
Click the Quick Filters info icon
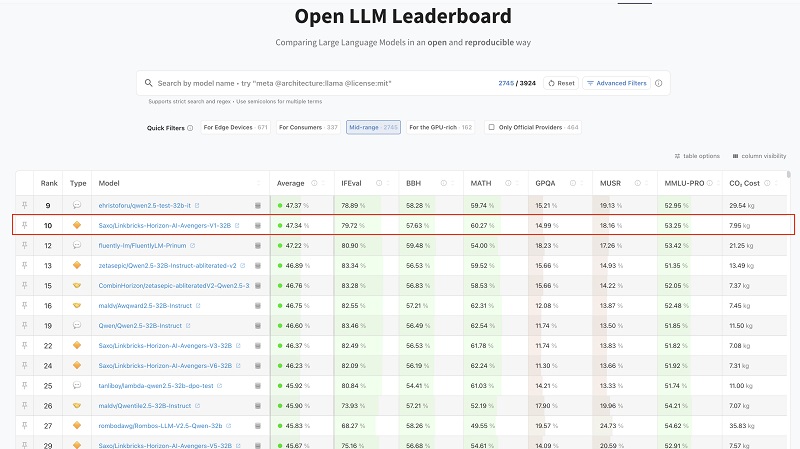click(x=190, y=128)
